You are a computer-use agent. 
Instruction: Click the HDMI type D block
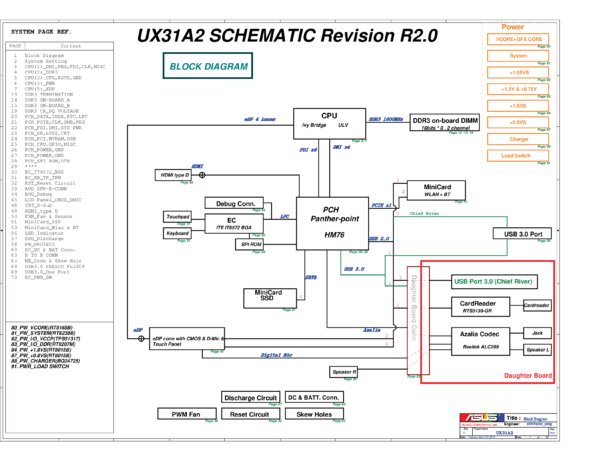[x=173, y=175]
